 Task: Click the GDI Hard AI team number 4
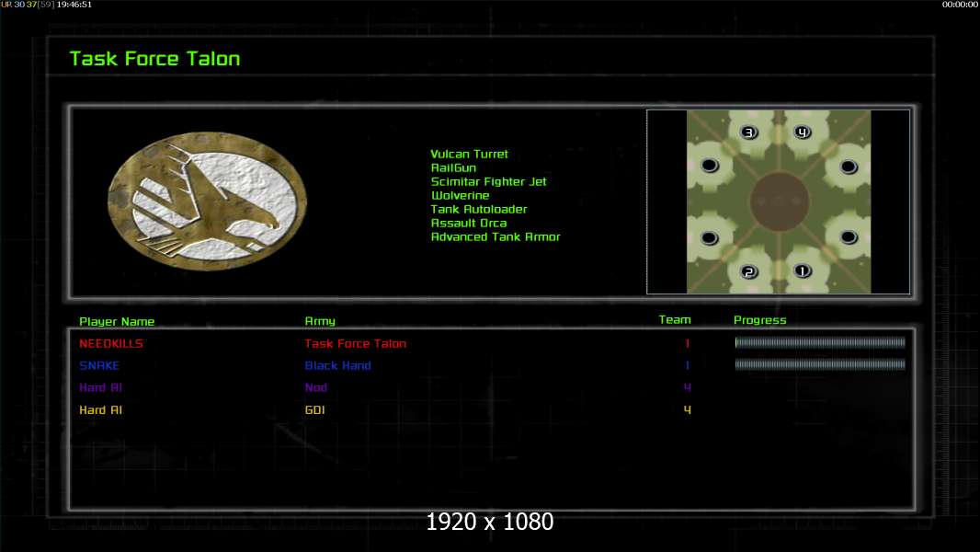(687, 410)
